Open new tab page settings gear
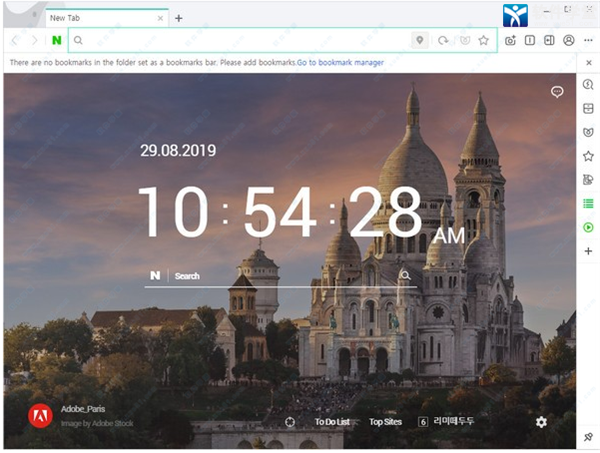This screenshot has height=453, width=600. pyautogui.click(x=541, y=422)
